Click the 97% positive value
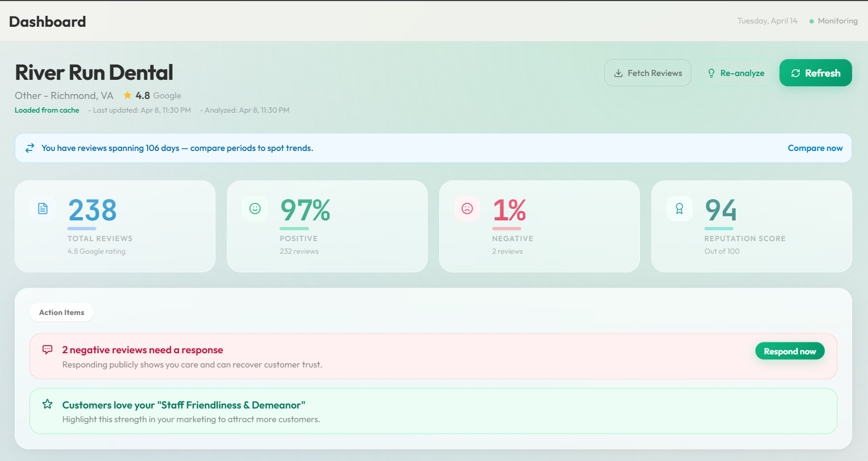 (x=305, y=210)
